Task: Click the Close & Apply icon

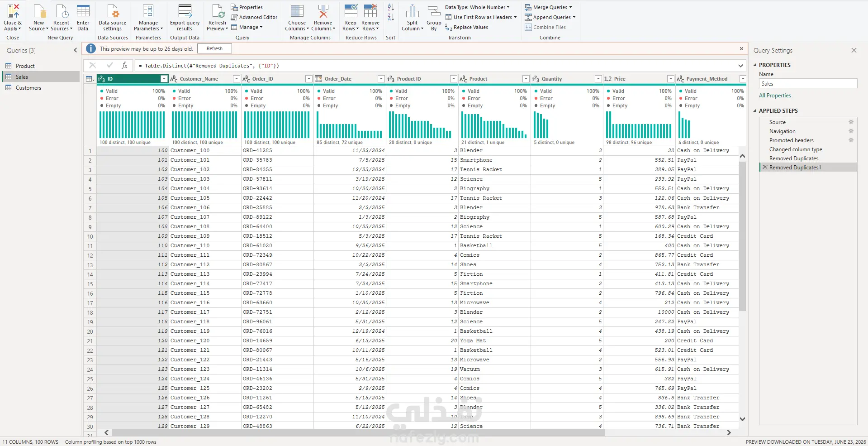Action: pos(13,11)
